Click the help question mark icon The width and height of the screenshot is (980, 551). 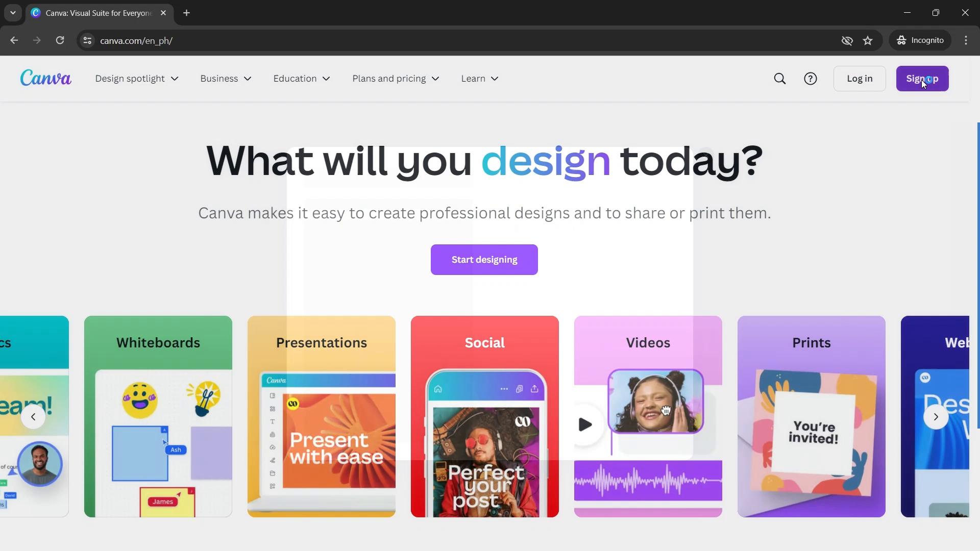(x=811, y=79)
